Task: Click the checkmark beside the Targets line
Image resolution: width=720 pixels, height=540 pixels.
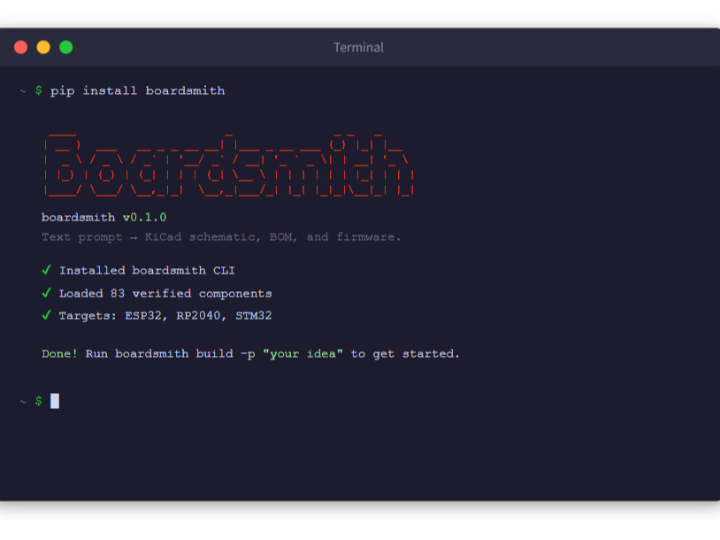Action: pyautogui.click(x=46, y=315)
